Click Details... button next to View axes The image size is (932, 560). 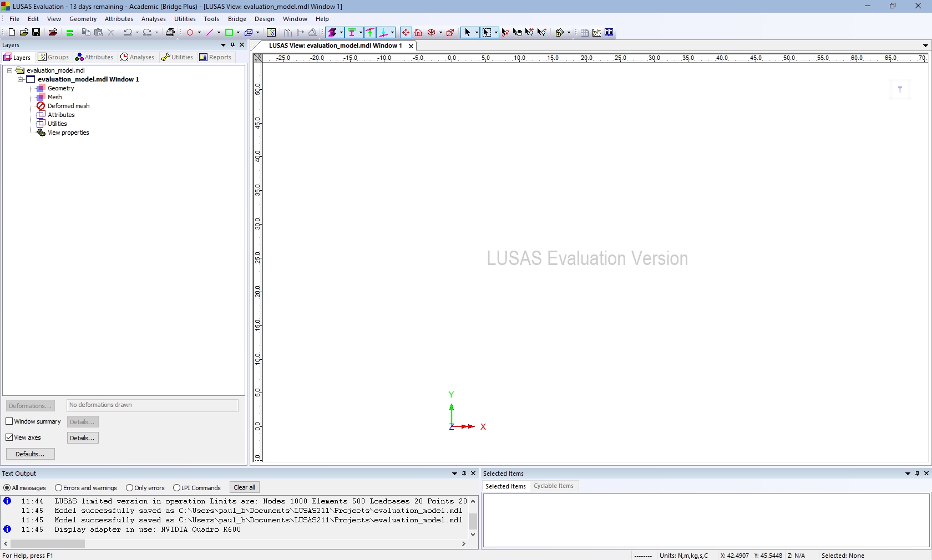83,438
